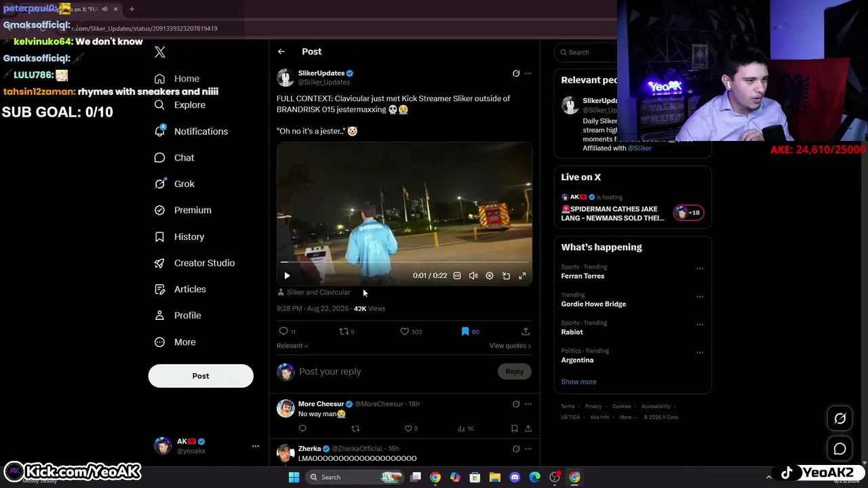Open video settings gear in the player

(490, 276)
